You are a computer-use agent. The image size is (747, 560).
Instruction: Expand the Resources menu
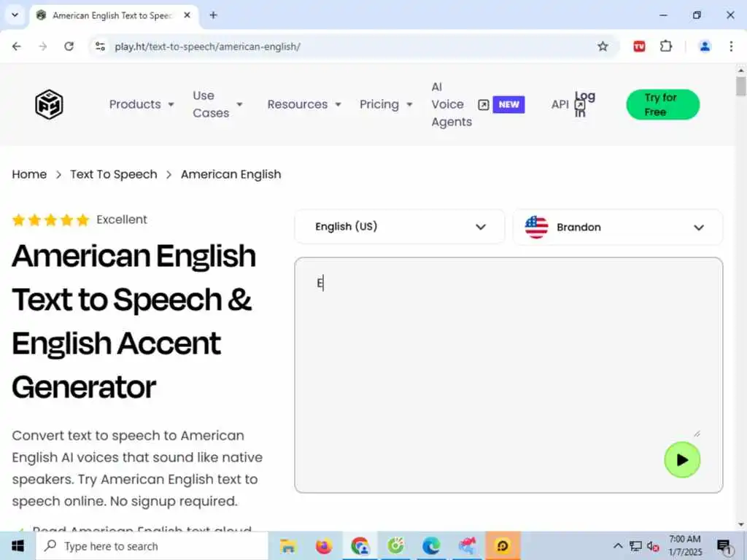point(304,104)
